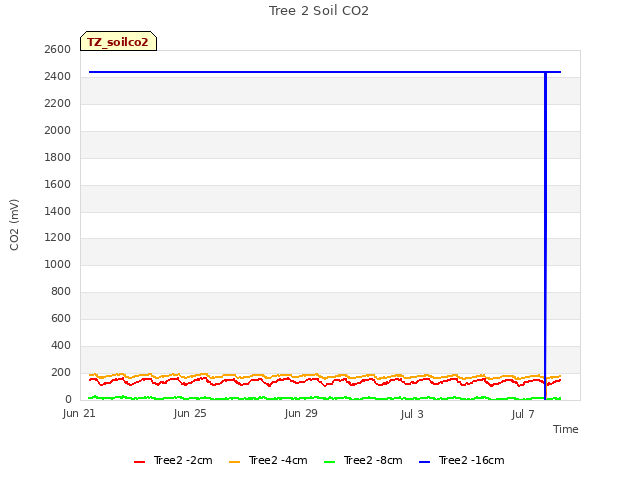Viewport: 640px width, 480px height.
Task: Click the blue Tree2 -16cm legend swatch
Action: pos(424,462)
